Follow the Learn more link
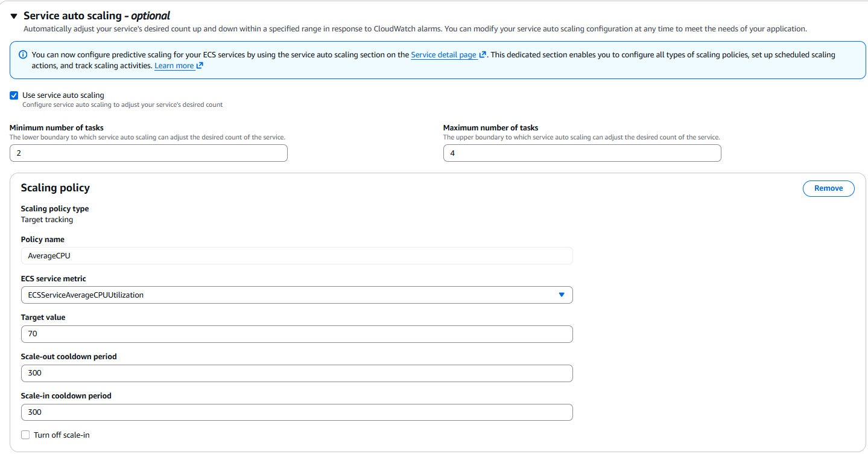Screen dimensions: 868x460 [174, 66]
